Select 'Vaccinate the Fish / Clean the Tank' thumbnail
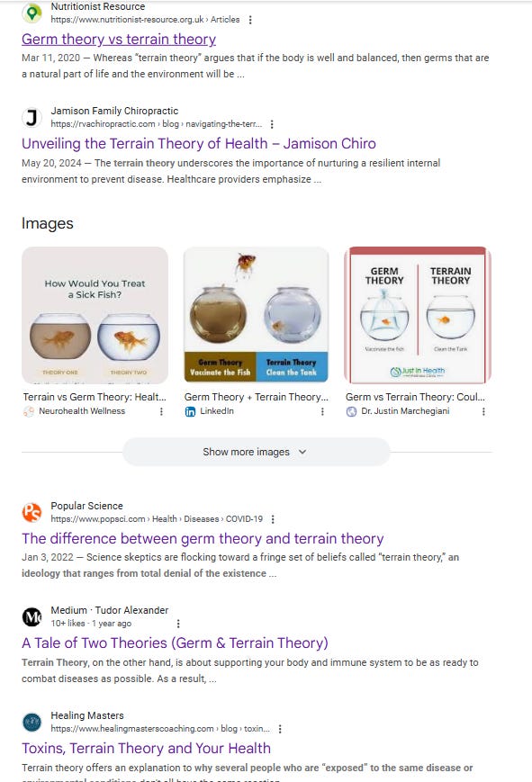Image resolution: width=532 pixels, height=782 pixels. click(x=256, y=315)
